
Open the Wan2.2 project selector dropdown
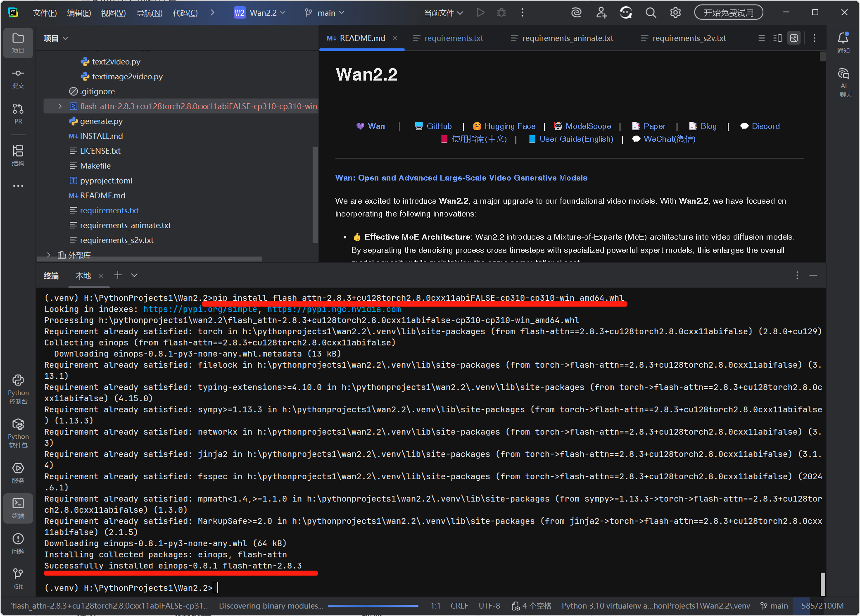[x=260, y=13]
